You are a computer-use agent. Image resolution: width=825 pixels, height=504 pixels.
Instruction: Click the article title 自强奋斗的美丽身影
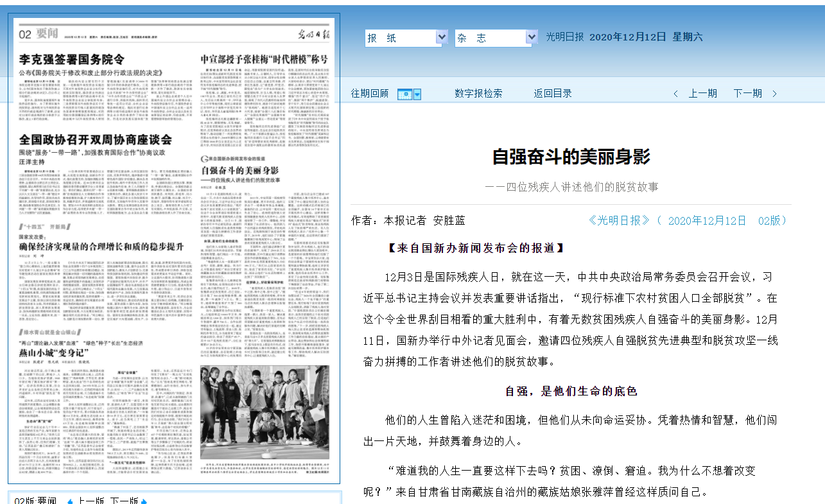571,157
